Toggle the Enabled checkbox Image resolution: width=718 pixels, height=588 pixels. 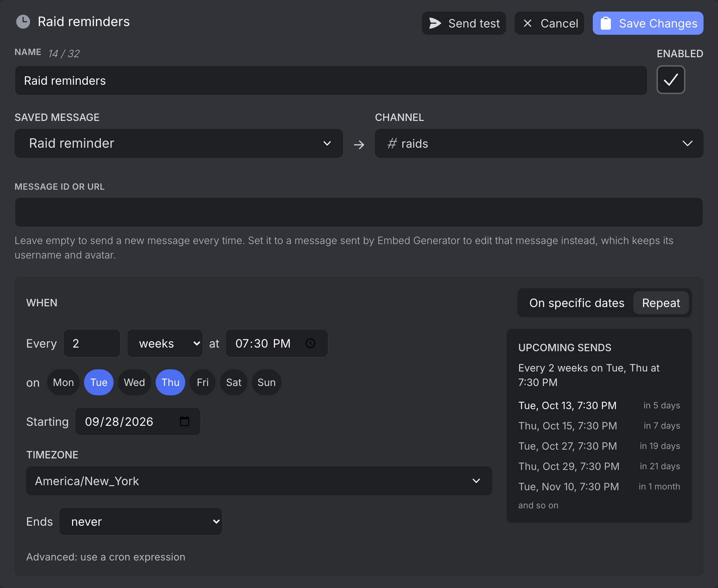tap(671, 80)
